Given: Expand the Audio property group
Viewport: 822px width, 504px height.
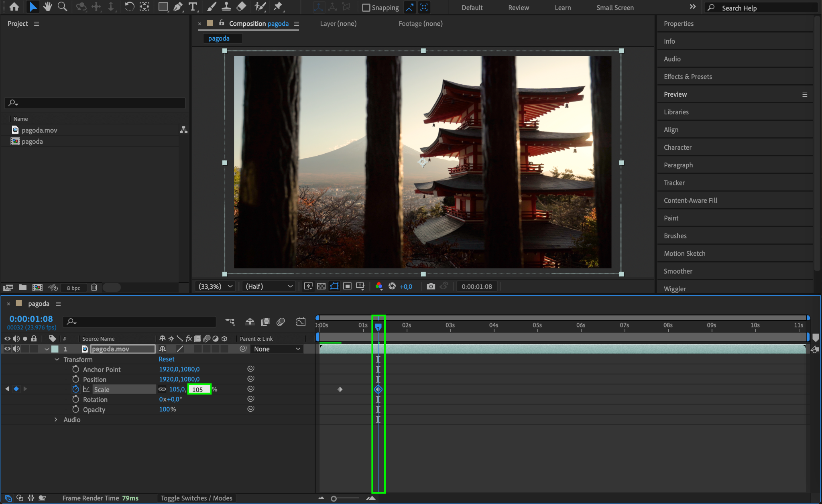Looking at the screenshot, I should 56,419.
